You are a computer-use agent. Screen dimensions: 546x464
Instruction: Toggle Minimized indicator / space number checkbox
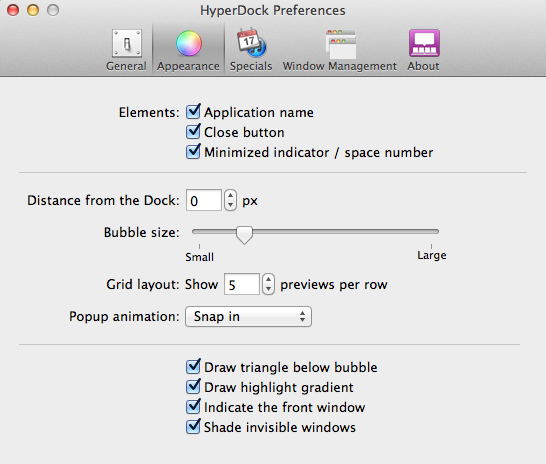coord(193,152)
